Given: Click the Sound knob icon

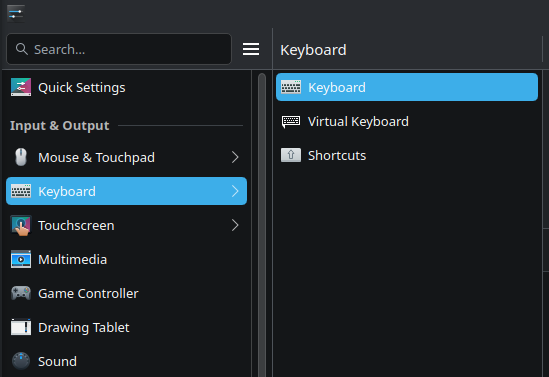Looking at the screenshot, I should click(x=21, y=361).
